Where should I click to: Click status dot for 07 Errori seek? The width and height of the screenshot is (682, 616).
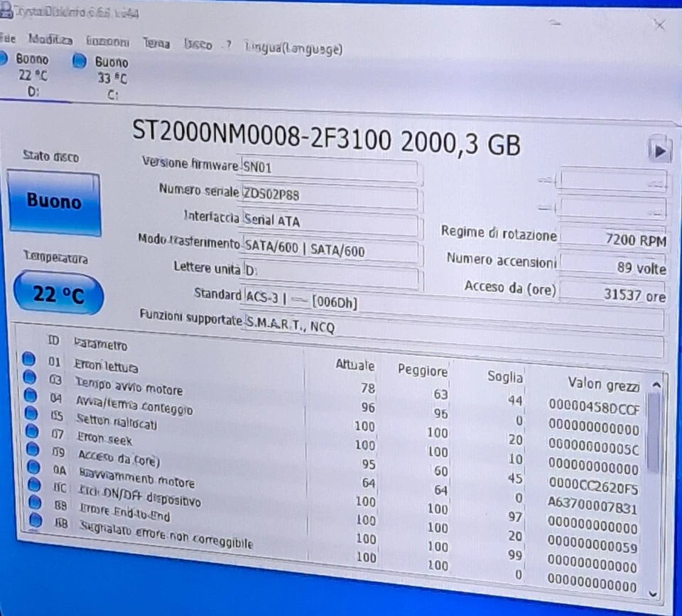coord(32,431)
